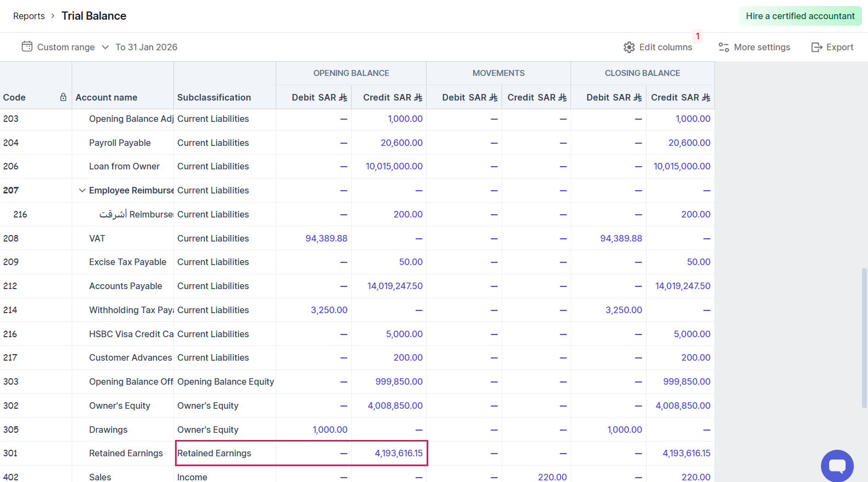Click Hire a certified accountant button
Viewport: 868px width, 482px height.
pos(800,16)
